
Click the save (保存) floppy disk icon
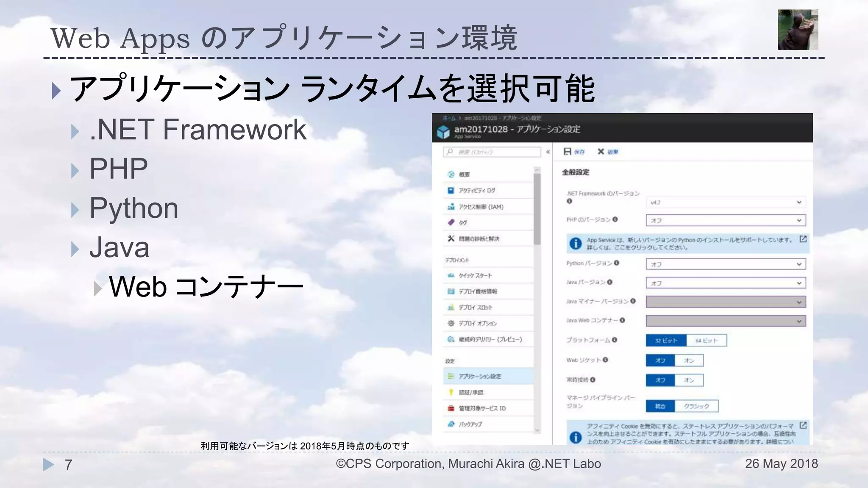pyautogui.click(x=568, y=152)
